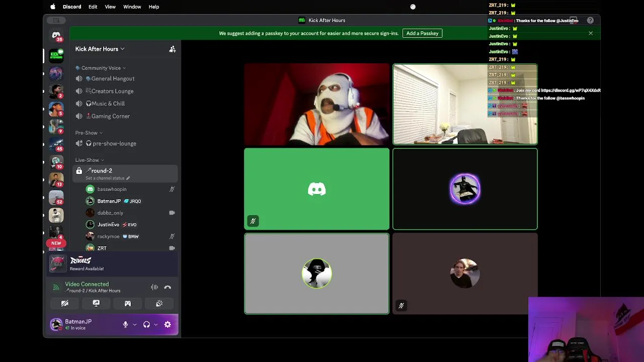This screenshot has width=644, height=362.
Task: Open the Help menu in menu bar
Action: [x=154, y=7]
